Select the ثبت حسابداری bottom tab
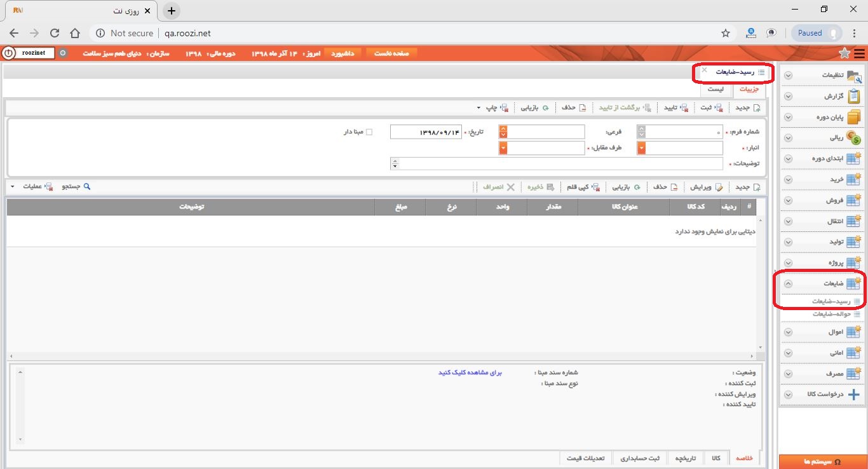The height and width of the screenshot is (469, 868). pyautogui.click(x=641, y=458)
